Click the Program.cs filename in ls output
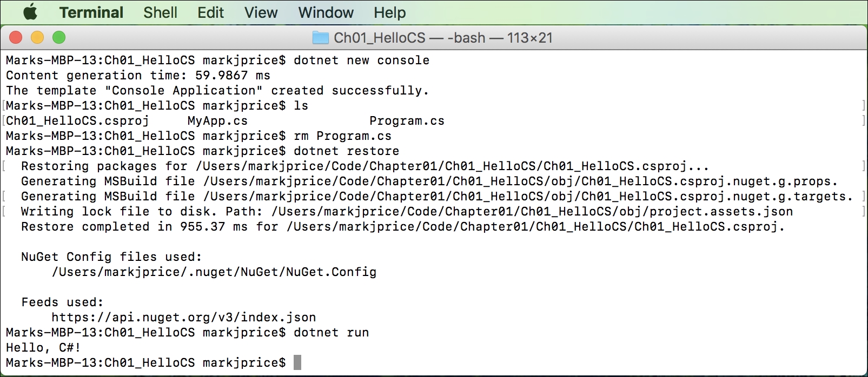 click(407, 121)
